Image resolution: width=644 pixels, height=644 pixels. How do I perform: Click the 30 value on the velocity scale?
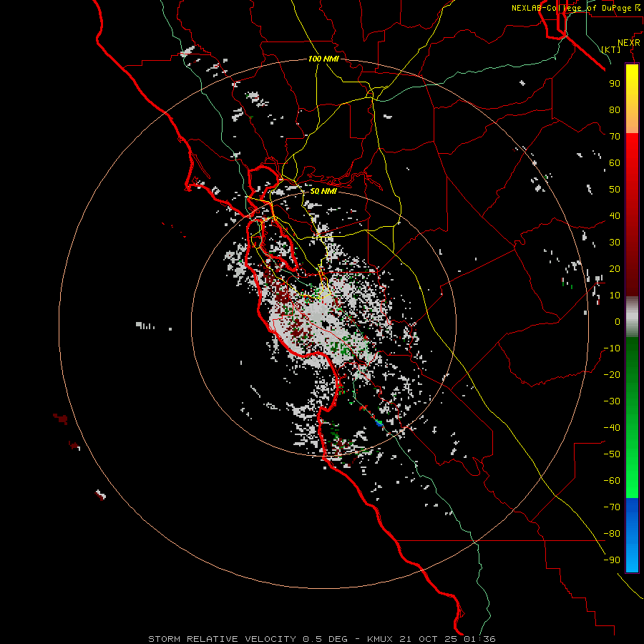(x=615, y=243)
